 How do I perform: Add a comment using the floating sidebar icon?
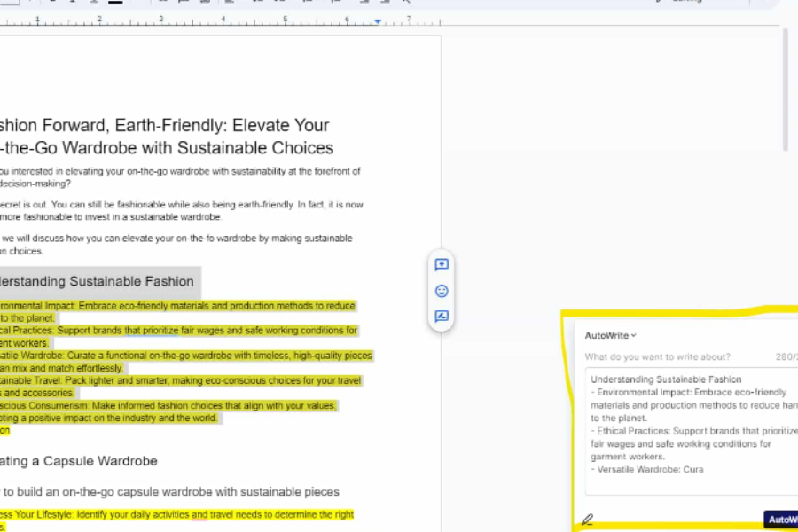point(441,263)
